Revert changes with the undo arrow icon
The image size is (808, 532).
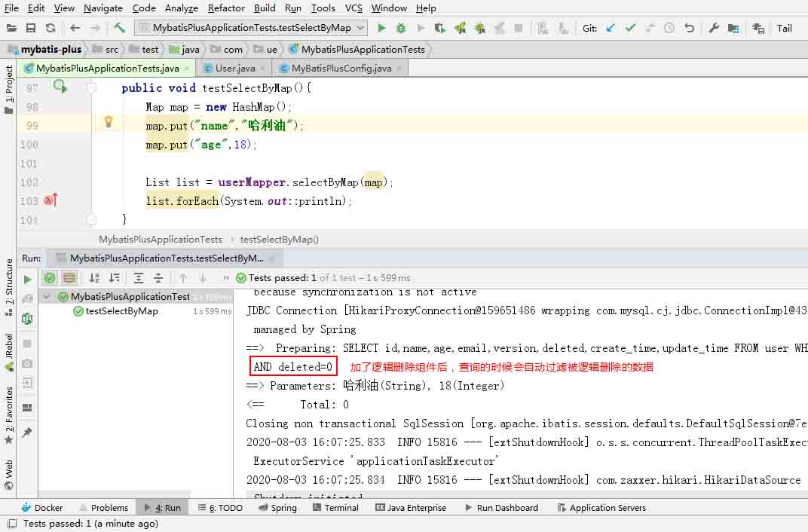click(689, 28)
